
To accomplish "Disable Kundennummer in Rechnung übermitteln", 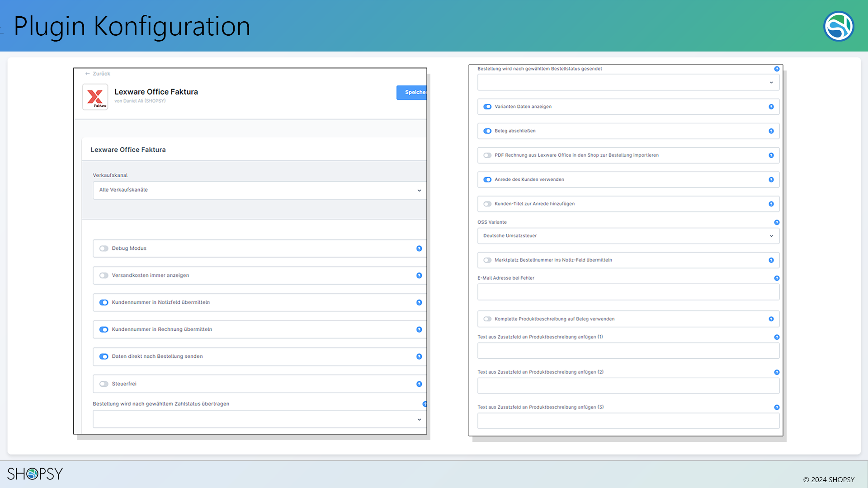I will [104, 329].
